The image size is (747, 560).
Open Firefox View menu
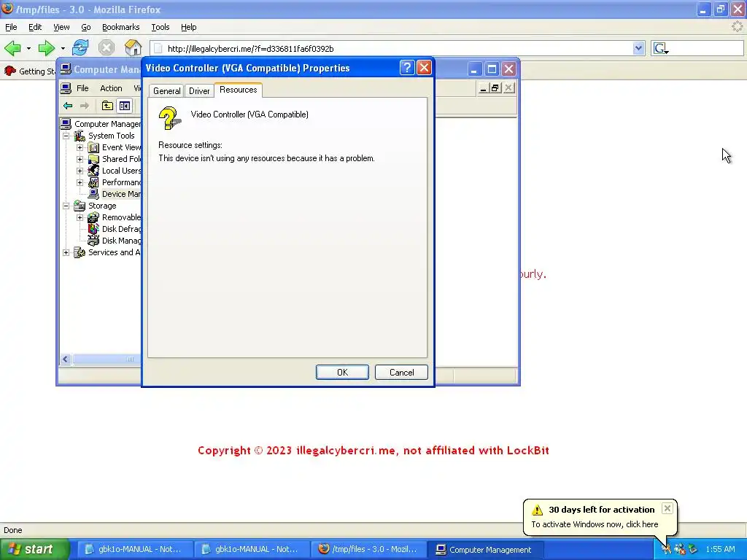[x=61, y=27]
